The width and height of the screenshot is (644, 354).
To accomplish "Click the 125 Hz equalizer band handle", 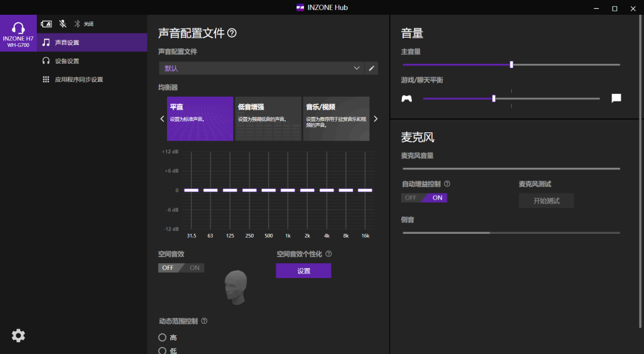I will pyautogui.click(x=230, y=190).
